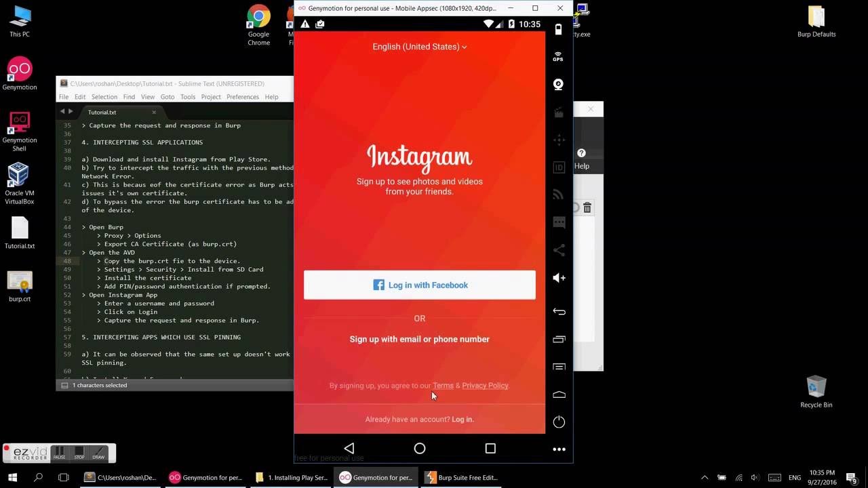Open the Find menu in Sublime Text
The width and height of the screenshot is (868, 488).
(x=129, y=97)
